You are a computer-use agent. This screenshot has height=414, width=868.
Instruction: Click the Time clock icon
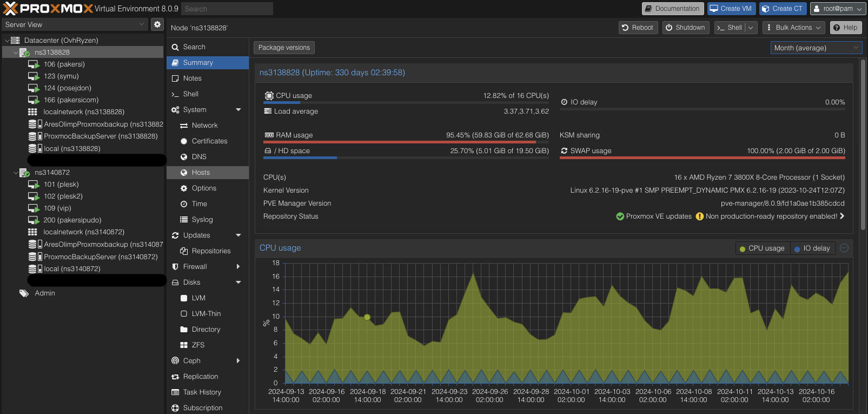(x=184, y=204)
